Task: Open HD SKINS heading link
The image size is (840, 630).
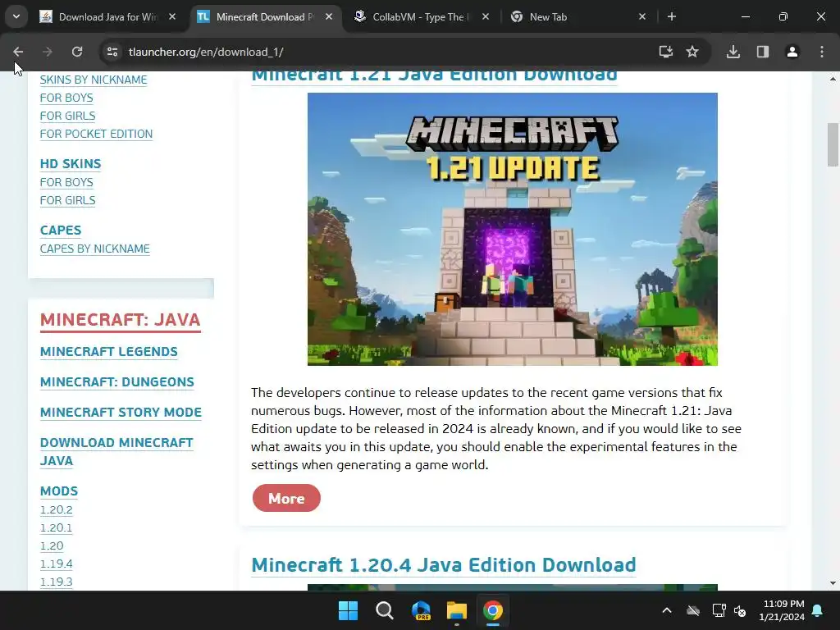Action: [71, 164]
